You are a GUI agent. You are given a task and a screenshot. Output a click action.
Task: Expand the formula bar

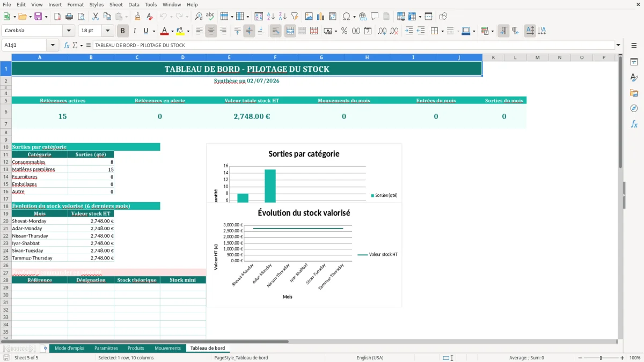[x=618, y=46]
